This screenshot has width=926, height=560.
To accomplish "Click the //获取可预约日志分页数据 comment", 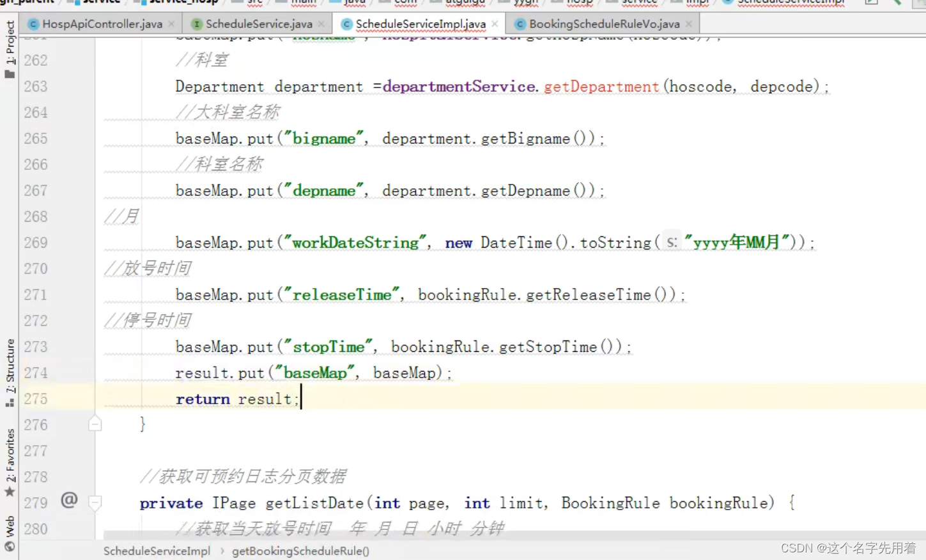I will tap(243, 476).
